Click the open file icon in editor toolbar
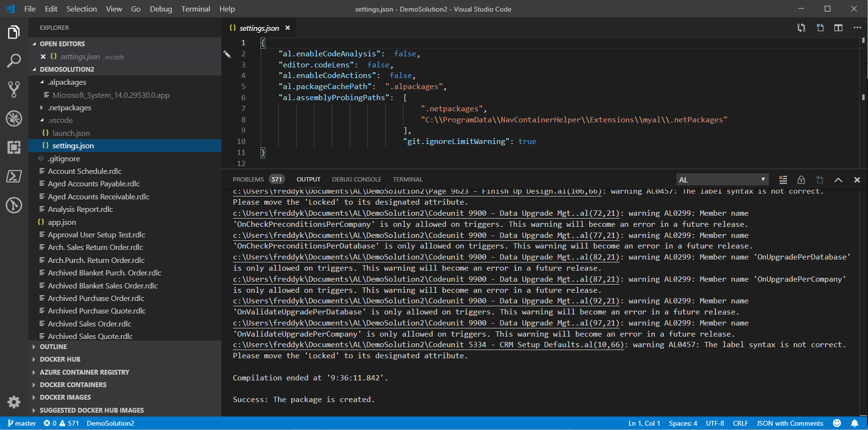868x430 pixels. 820,28
